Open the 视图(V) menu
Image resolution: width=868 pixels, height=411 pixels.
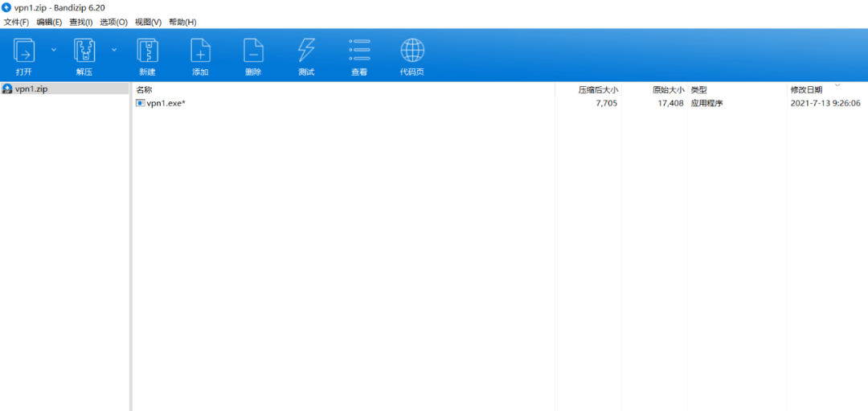click(x=149, y=23)
